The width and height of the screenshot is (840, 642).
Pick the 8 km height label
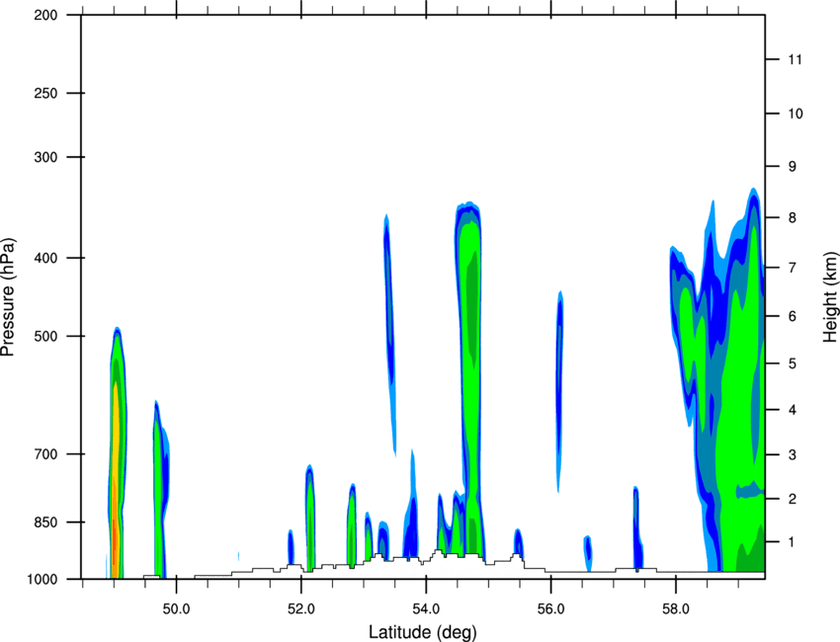[x=793, y=217]
